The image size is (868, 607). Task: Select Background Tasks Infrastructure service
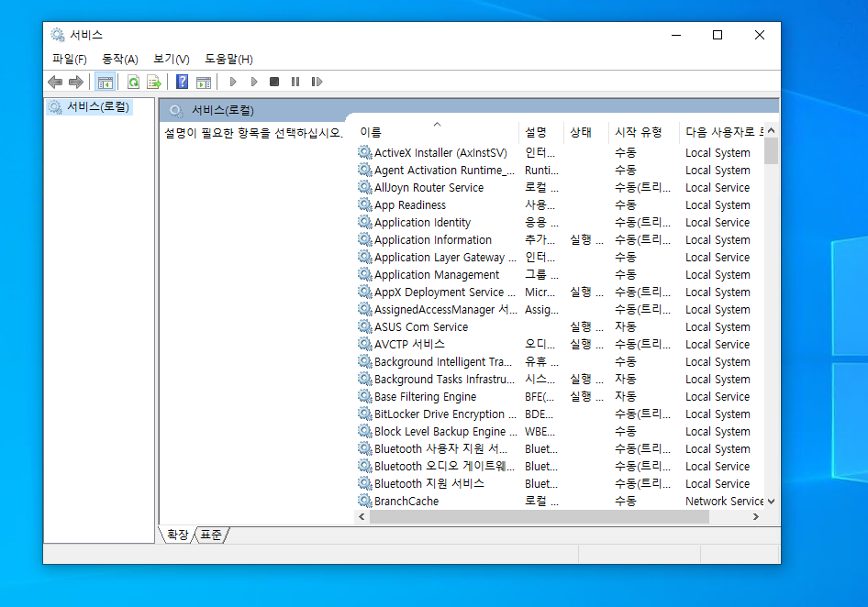click(x=559, y=379)
